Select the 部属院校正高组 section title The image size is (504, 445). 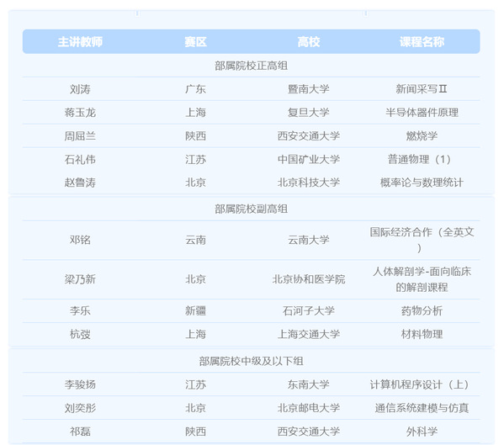251,66
